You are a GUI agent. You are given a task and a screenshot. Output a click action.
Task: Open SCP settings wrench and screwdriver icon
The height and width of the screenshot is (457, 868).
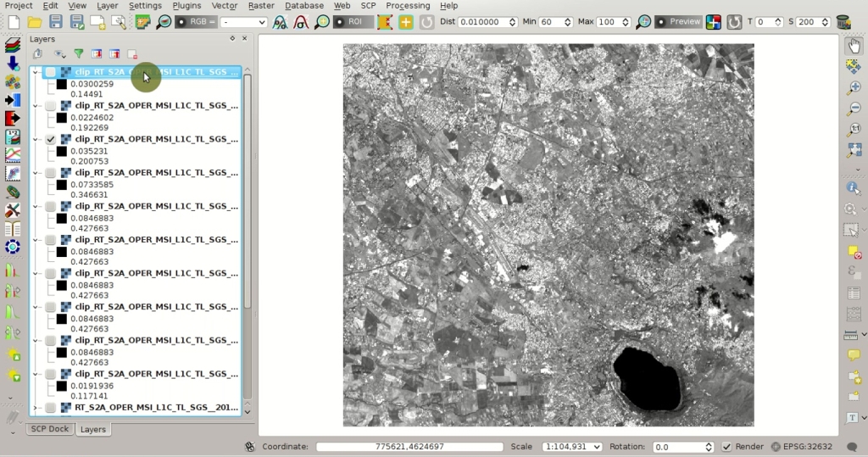(13, 210)
